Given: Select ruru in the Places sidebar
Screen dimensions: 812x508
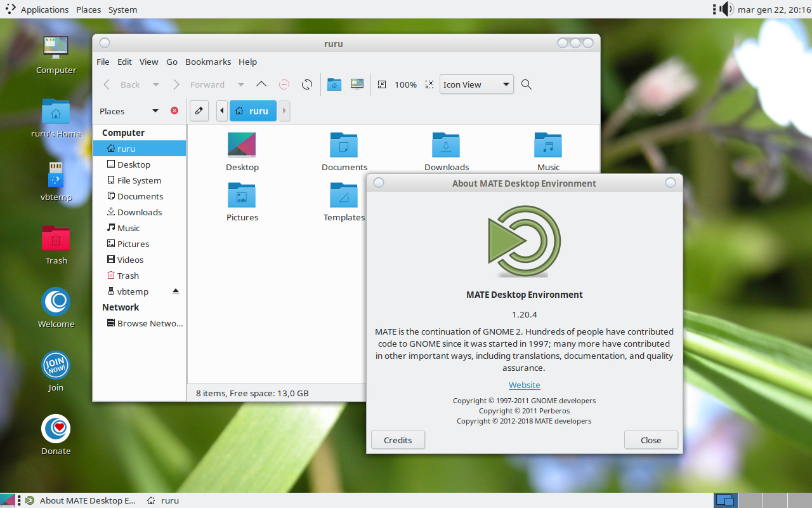Looking at the screenshot, I should pyautogui.click(x=140, y=149).
